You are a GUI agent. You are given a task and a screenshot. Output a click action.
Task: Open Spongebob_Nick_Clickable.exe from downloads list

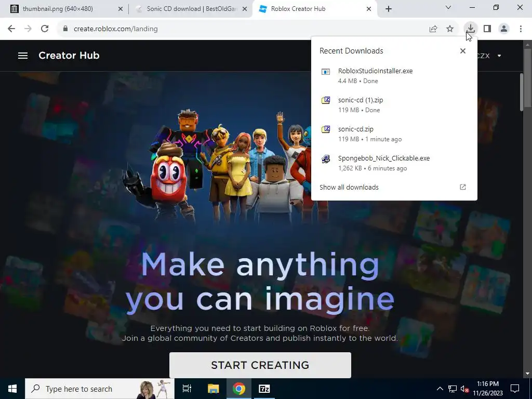[x=394, y=163]
